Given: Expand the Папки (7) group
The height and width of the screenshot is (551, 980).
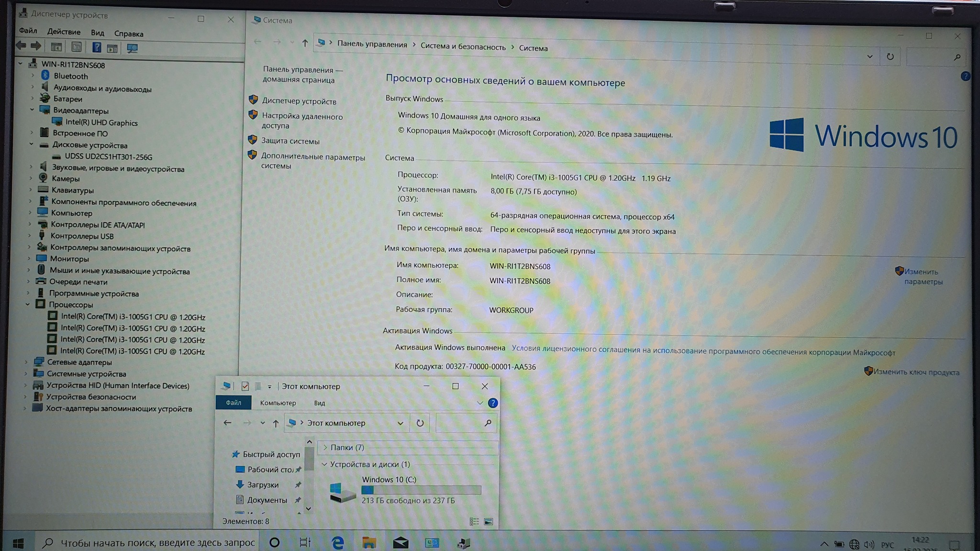Looking at the screenshot, I should pyautogui.click(x=325, y=447).
